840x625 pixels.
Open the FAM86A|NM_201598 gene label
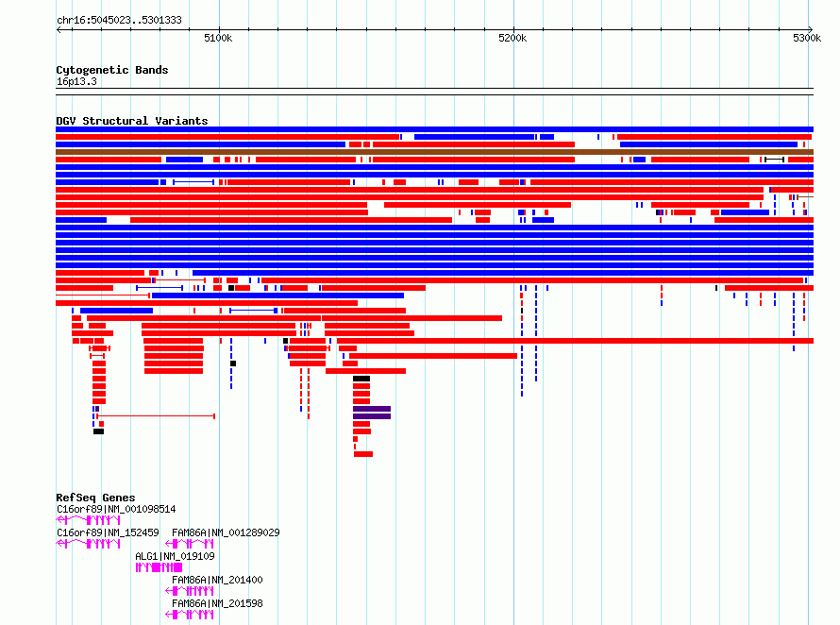pos(217,603)
